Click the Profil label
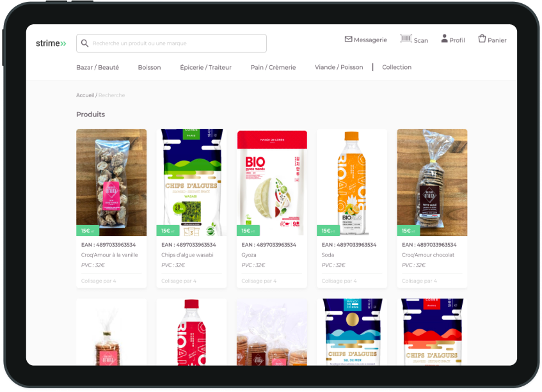The height and width of the screenshot is (392, 542). (457, 40)
